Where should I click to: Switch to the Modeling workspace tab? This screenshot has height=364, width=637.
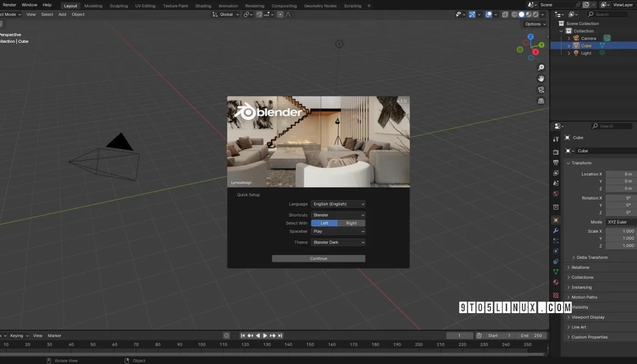[93, 6]
